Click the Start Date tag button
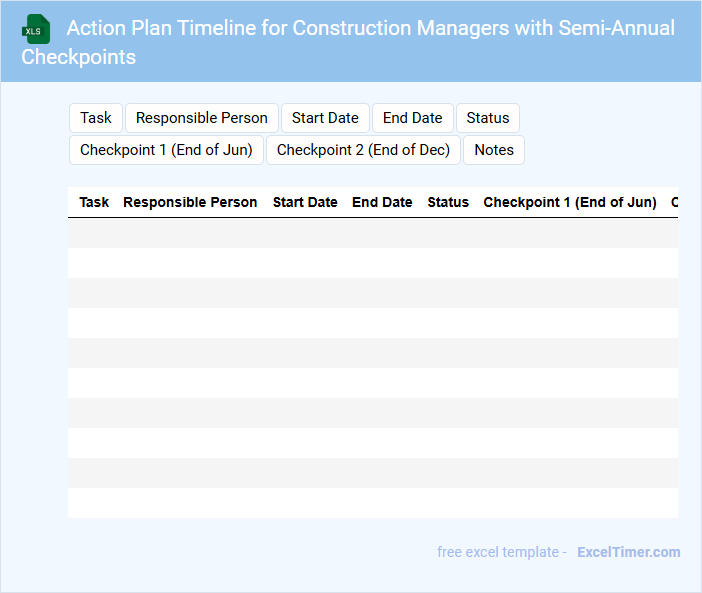The width and height of the screenshot is (702, 593). [325, 118]
